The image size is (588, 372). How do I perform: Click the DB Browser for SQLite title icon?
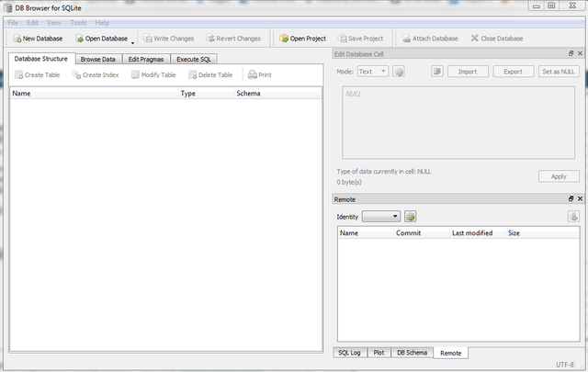7,8
